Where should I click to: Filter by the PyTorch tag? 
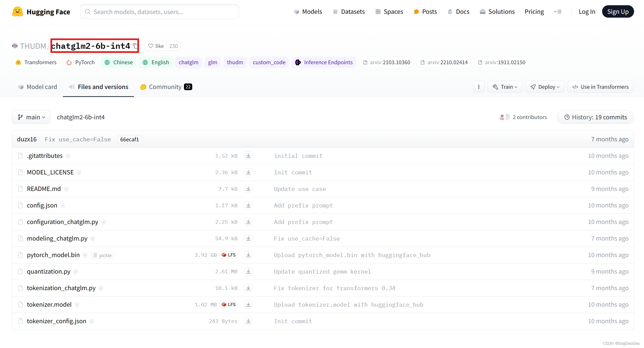[x=81, y=62]
